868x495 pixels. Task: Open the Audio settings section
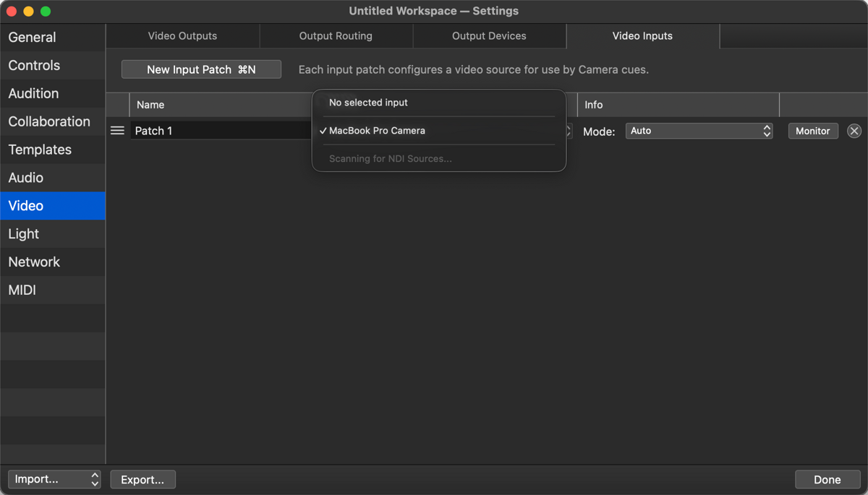53,178
